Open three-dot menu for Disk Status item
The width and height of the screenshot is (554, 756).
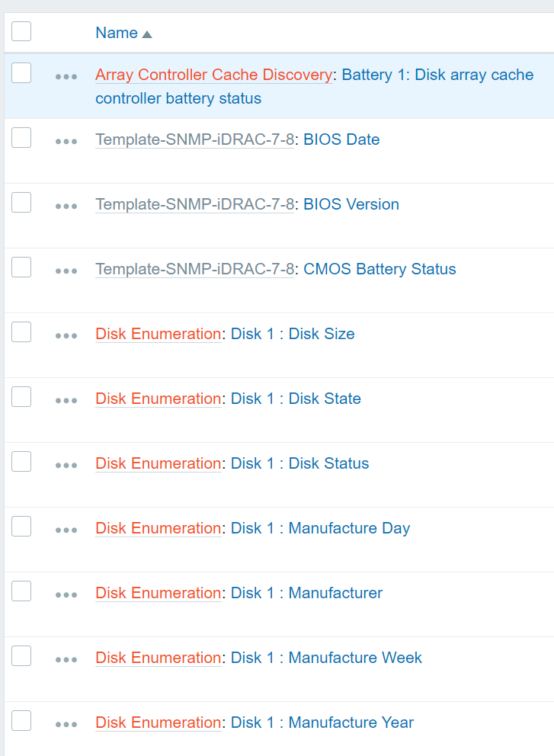point(66,466)
